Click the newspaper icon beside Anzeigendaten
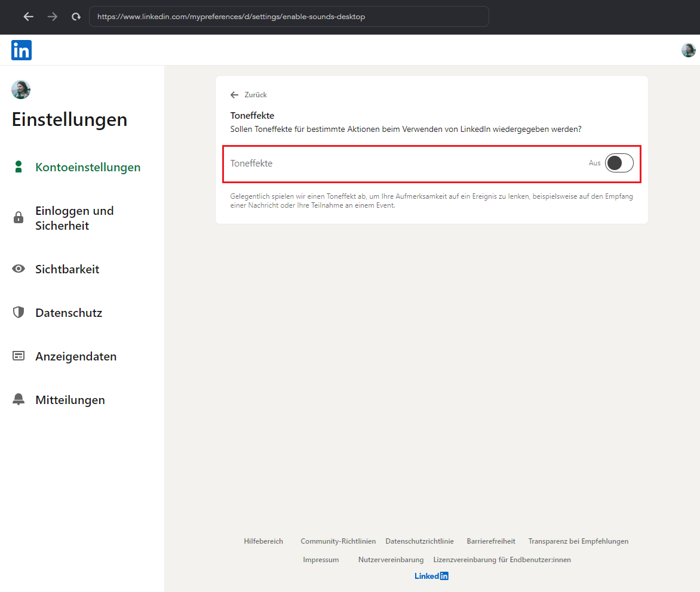The height and width of the screenshot is (592, 700). tap(19, 356)
